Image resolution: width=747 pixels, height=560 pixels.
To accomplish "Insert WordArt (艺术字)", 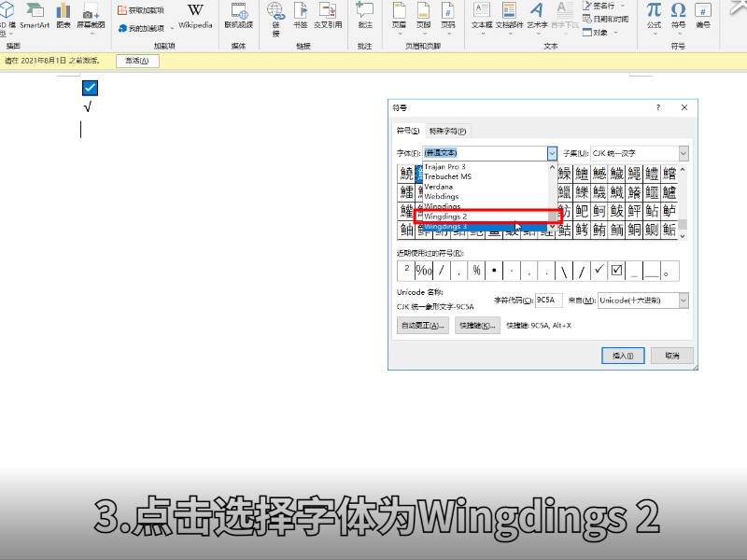I will tap(538, 18).
